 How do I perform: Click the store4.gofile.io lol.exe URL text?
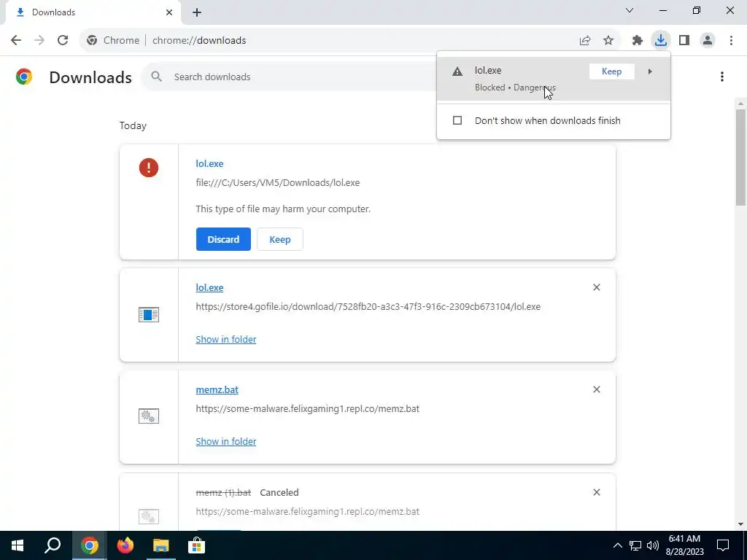(368, 307)
